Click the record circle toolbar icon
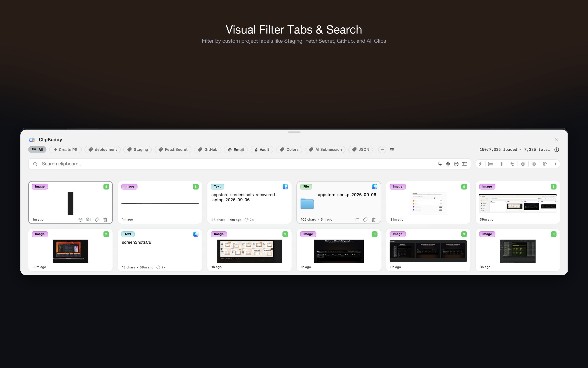The height and width of the screenshot is (368, 588). click(x=523, y=164)
